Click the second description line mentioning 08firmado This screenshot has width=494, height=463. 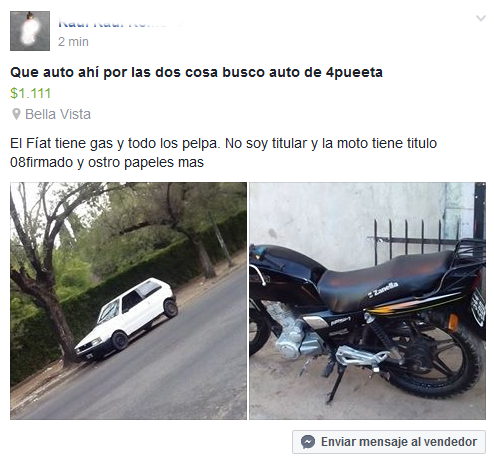[107, 163]
